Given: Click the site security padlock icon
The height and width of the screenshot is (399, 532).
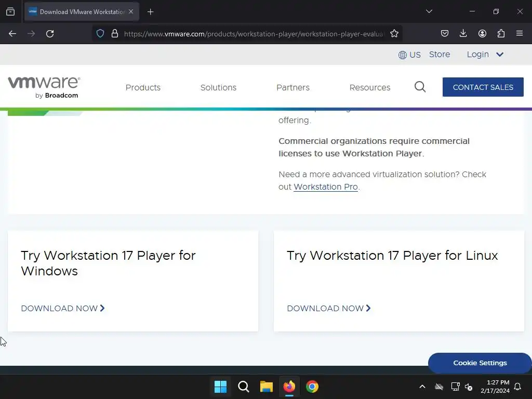Looking at the screenshot, I should tap(115, 34).
